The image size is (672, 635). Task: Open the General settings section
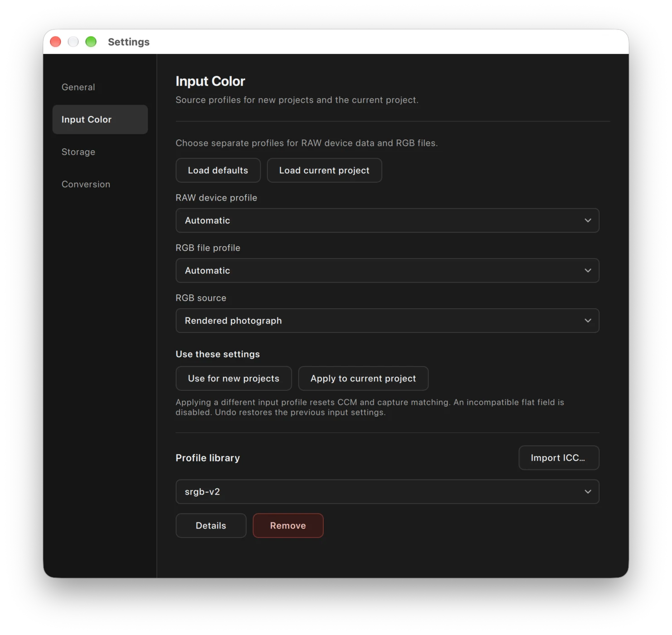point(100,87)
